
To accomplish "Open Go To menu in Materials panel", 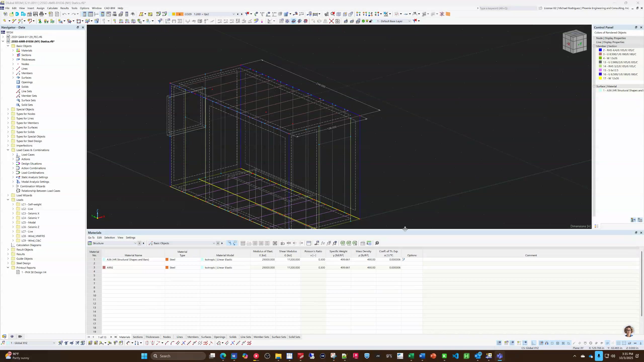I will (91, 238).
